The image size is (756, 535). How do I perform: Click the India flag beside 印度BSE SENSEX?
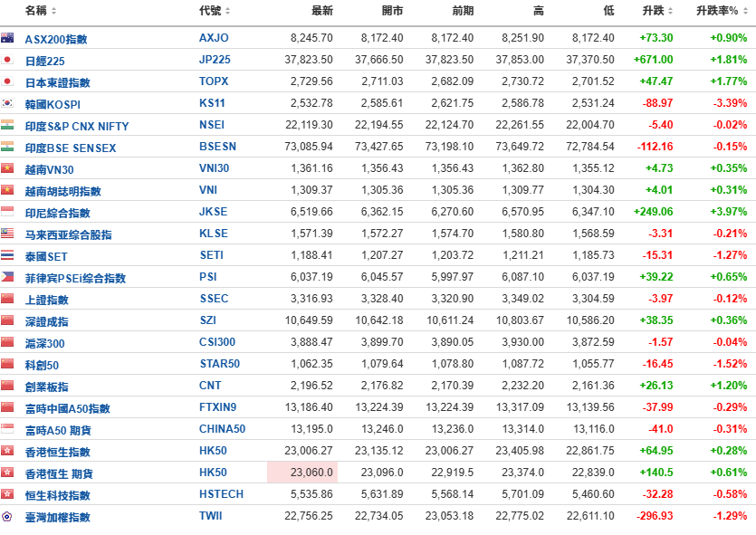(x=6, y=146)
